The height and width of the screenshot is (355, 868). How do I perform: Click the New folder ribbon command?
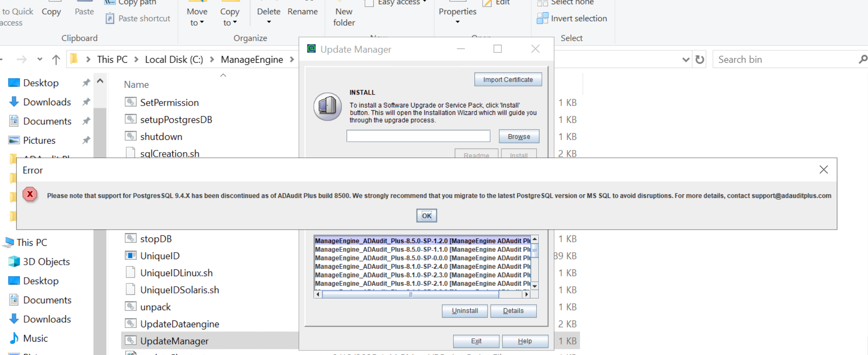pyautogui.click(x=344, y=17)
